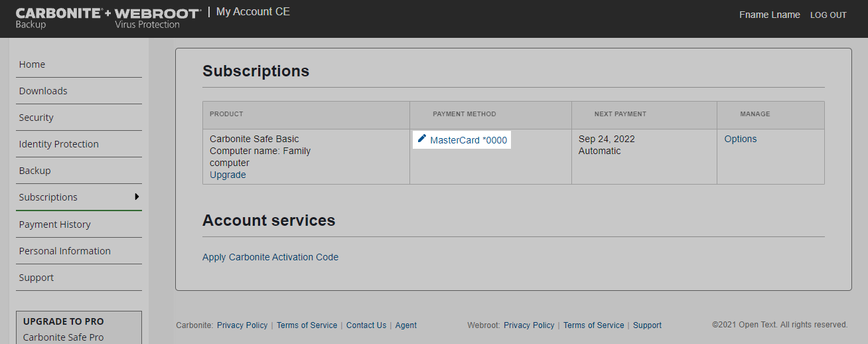
Task: Click the Agent footer link
Action: click(x=406, y=325)
